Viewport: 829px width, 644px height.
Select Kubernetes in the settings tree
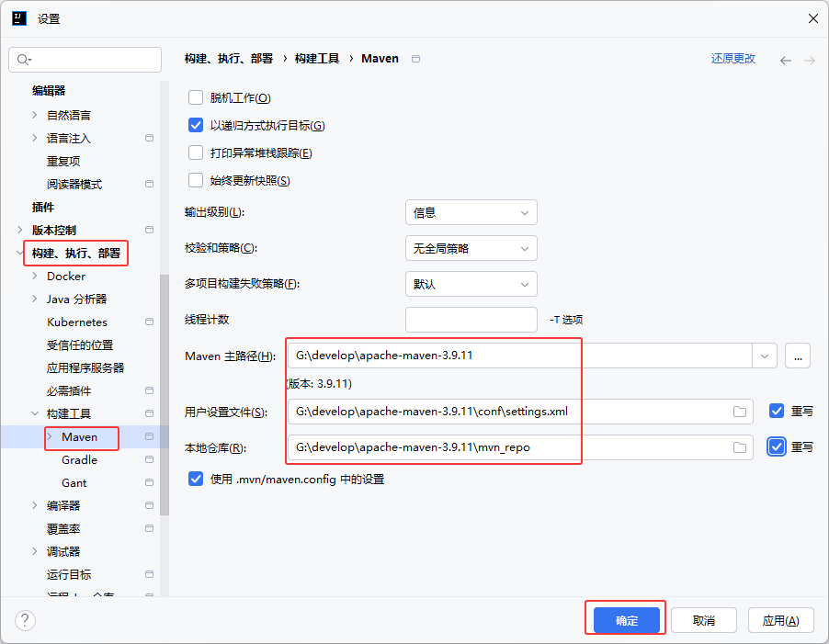(x=77, y=322)
